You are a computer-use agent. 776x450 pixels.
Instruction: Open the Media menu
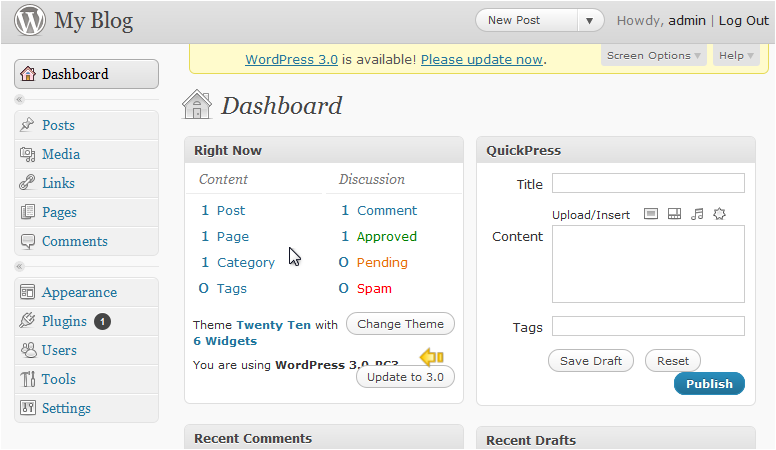(x=87, y=154)
